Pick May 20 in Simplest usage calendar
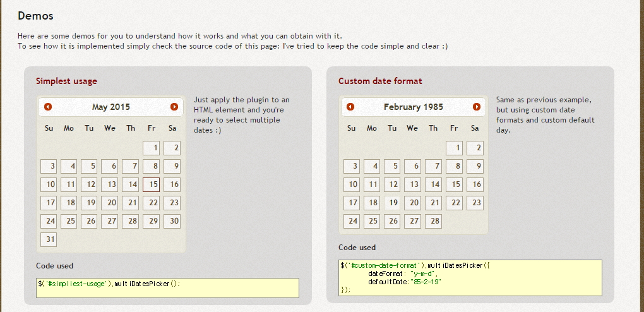The width and height of the screenshot is (644, 312). pyautogui.click(x=110, y=203)
